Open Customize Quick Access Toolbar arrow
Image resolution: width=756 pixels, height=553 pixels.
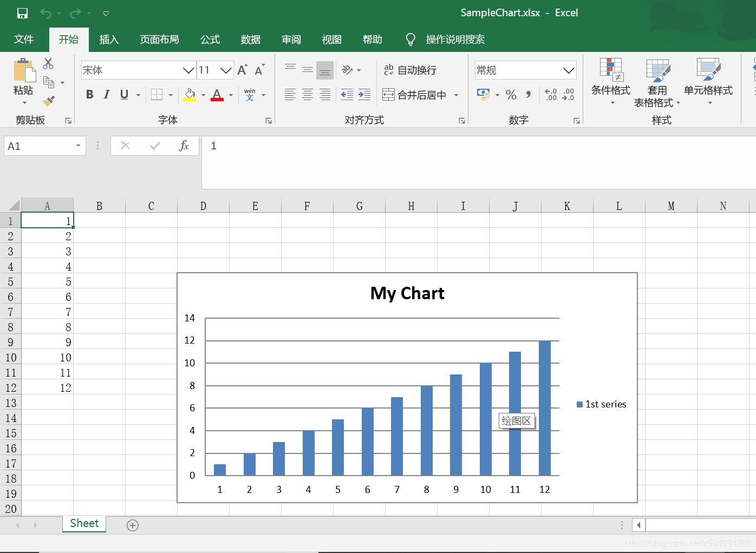click(x=106, y=14)
